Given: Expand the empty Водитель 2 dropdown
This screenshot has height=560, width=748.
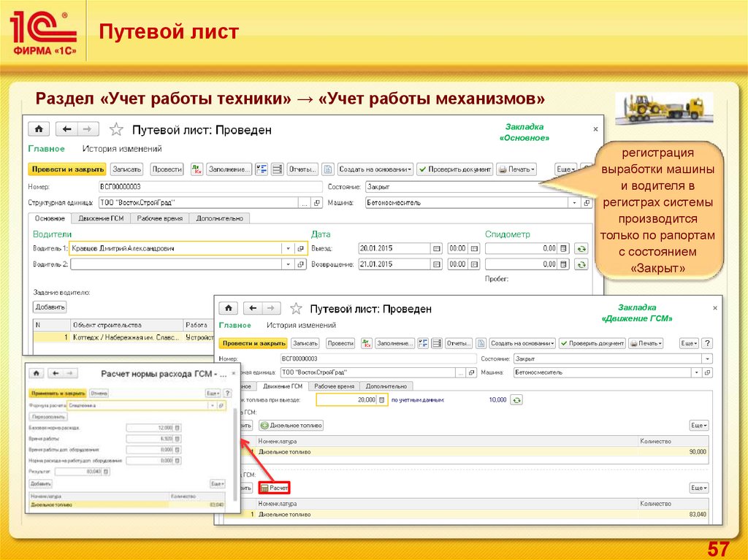Looking at the screenshot, I should (x=289, y=264).
